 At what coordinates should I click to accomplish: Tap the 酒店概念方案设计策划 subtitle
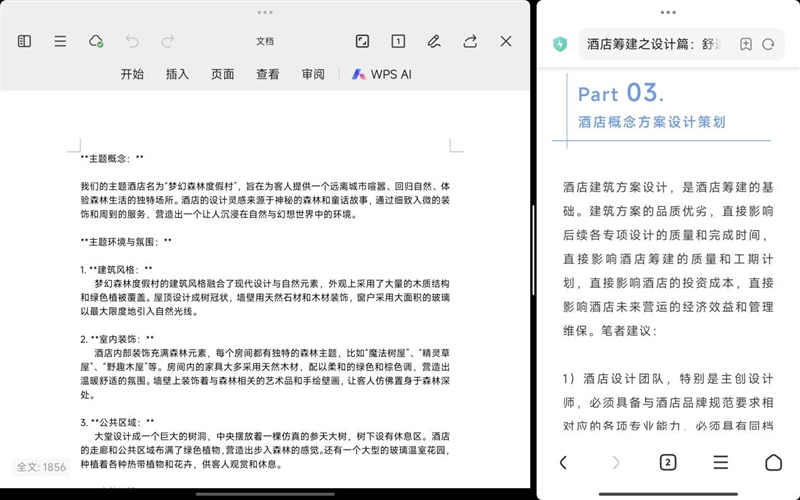click(652, 122)
